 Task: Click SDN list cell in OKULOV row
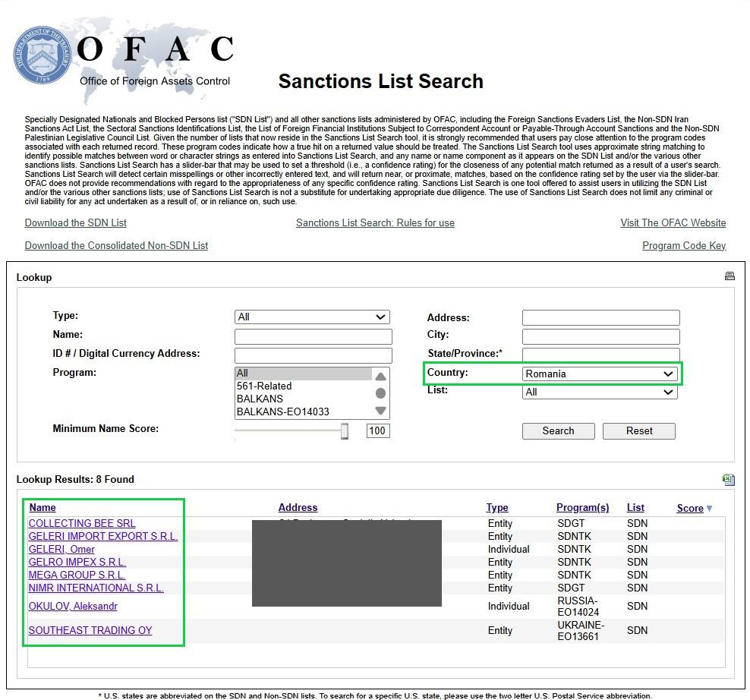(x=637, y=606)
